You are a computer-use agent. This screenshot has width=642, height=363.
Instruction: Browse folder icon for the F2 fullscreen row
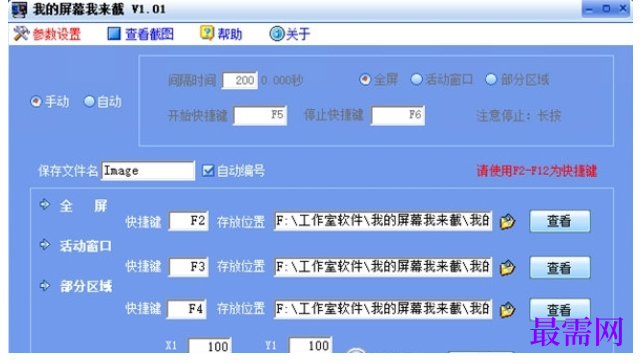pos(508,221)
